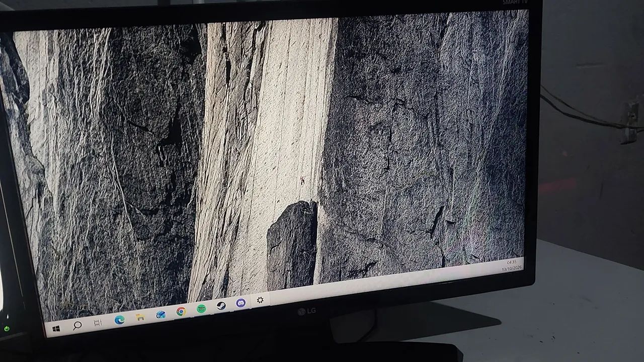Open Task View from the taskbar

(x=98, y=323)
